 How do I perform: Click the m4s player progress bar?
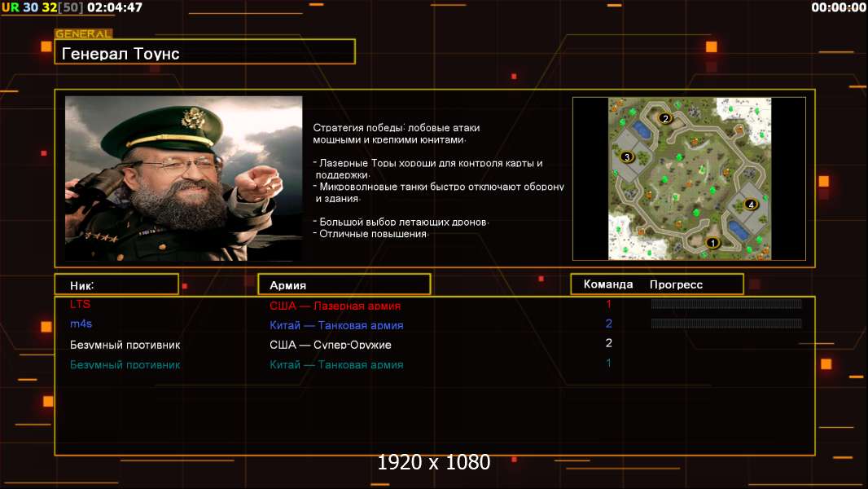click(726, 324)
